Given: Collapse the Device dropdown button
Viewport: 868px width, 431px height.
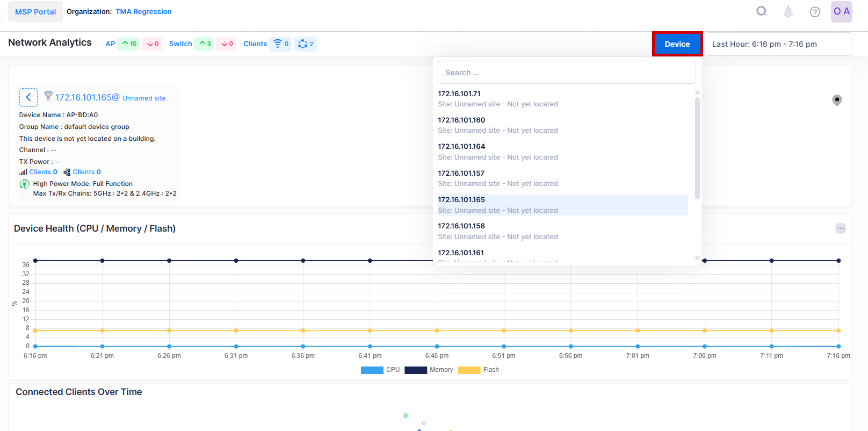Looking at the screenshot, I should click(677, 44).
